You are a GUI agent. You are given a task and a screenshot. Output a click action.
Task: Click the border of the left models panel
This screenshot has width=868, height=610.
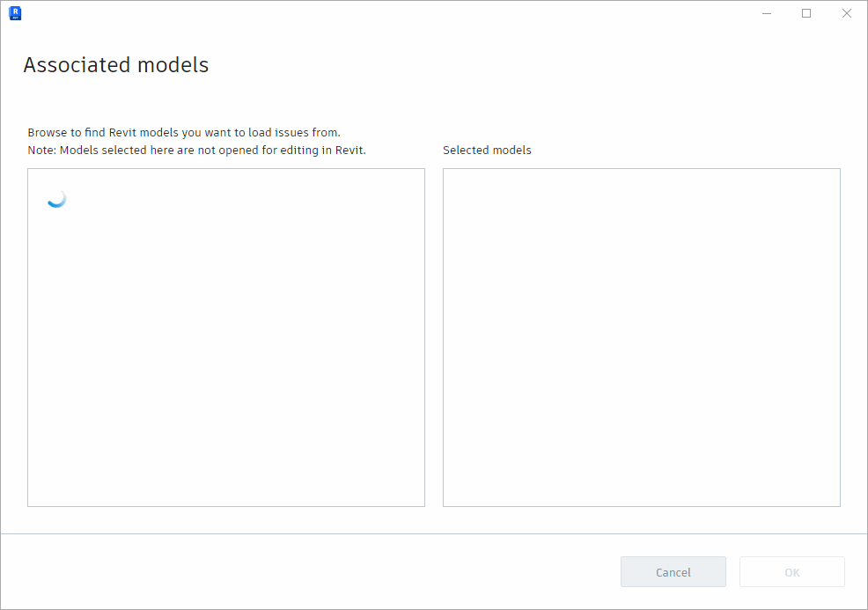(x=27, y=337)
